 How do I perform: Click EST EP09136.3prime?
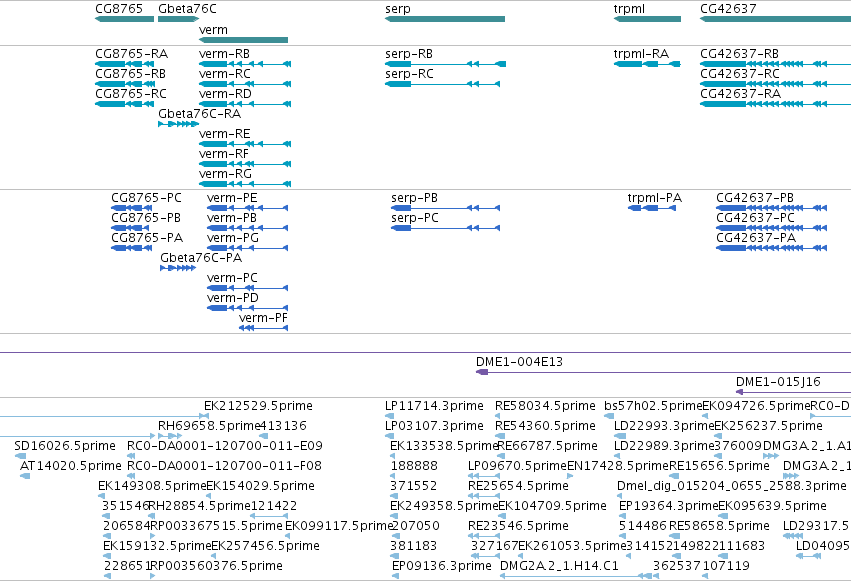(442, 566)
